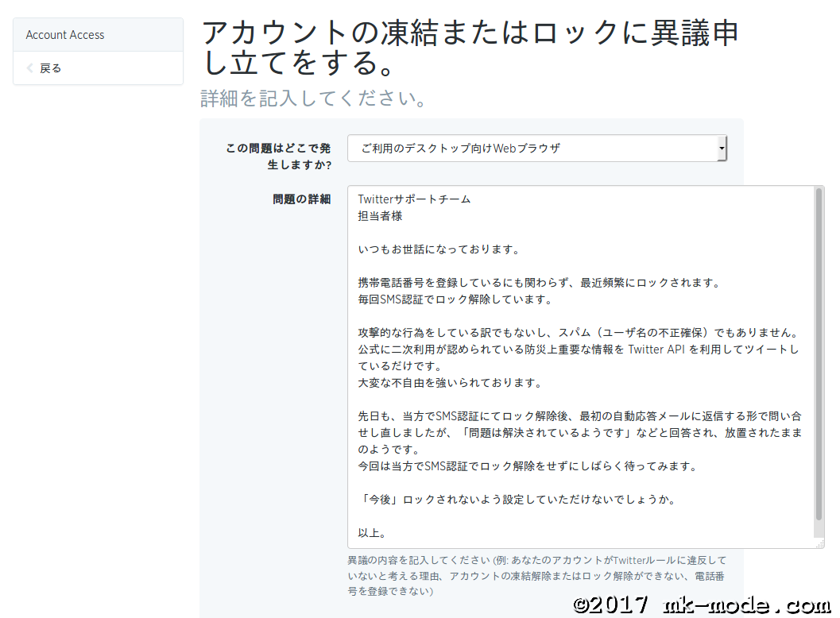Click the arrow on the browser select box
This screenshot has width=840, height=618.
click(x=721, y=149)
